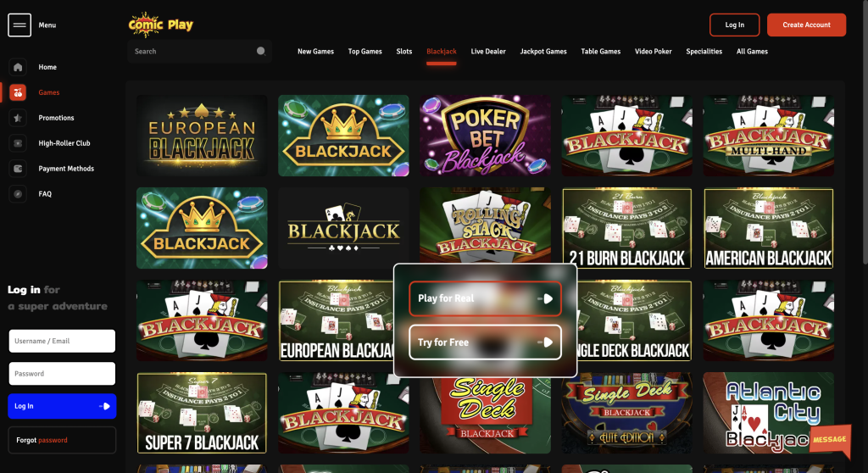Viewport: 868px width, 473px height.
Task: Switch to the Video Poker tab
Action: tap(654, 52)
